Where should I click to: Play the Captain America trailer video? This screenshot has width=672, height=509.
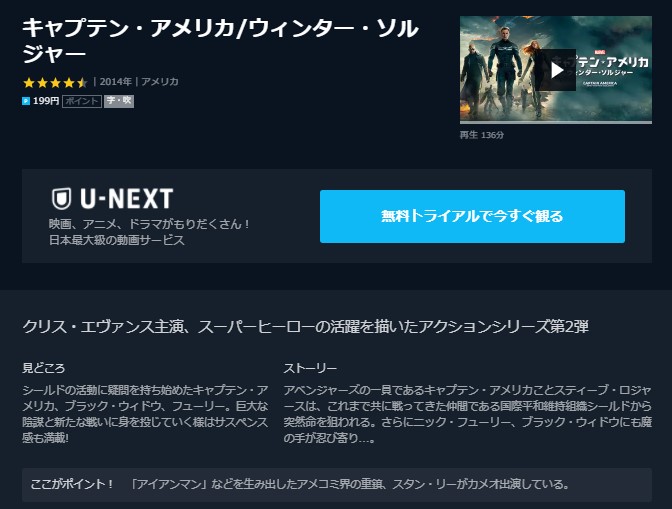point(557,70)
